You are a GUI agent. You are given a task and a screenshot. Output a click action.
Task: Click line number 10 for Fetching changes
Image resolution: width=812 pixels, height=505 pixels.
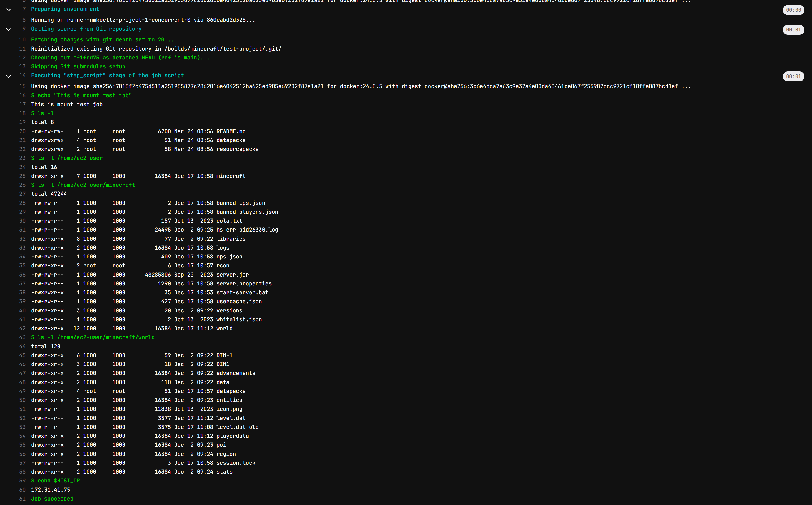pos(22,40)
